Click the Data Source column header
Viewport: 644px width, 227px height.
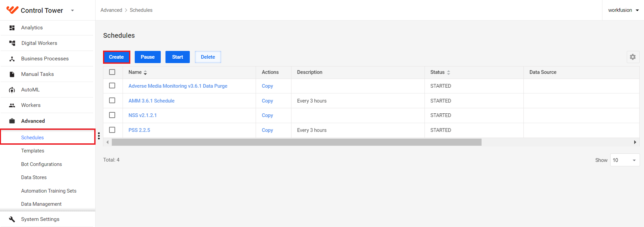[543, 72]
